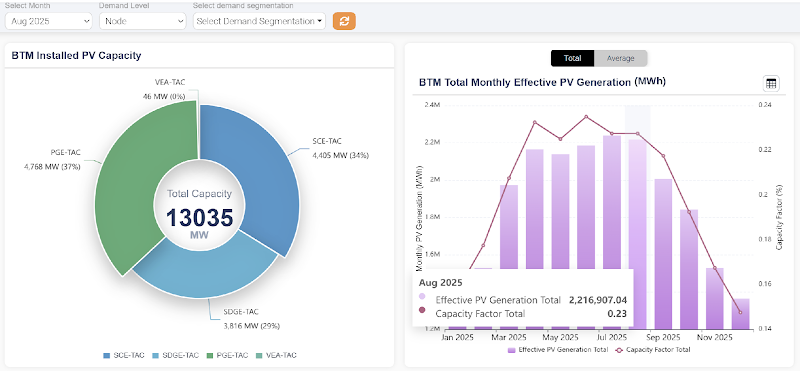Toggle SCE-TAC in the donut chart legend
The width and height of the screenshot is (800, 371).
tap(124, 355)
